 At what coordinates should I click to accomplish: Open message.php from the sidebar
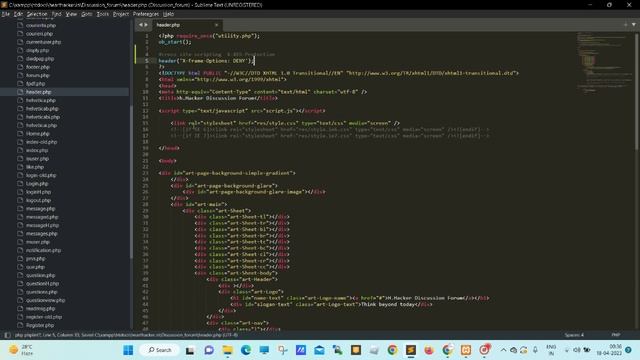pos(40,209)
